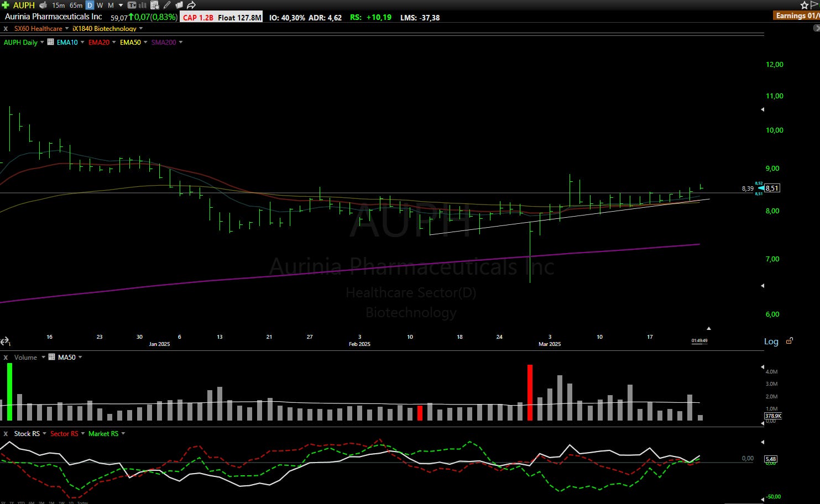Select the M monthly timeframe
The image size is (820, 504).
click(111, 5)
